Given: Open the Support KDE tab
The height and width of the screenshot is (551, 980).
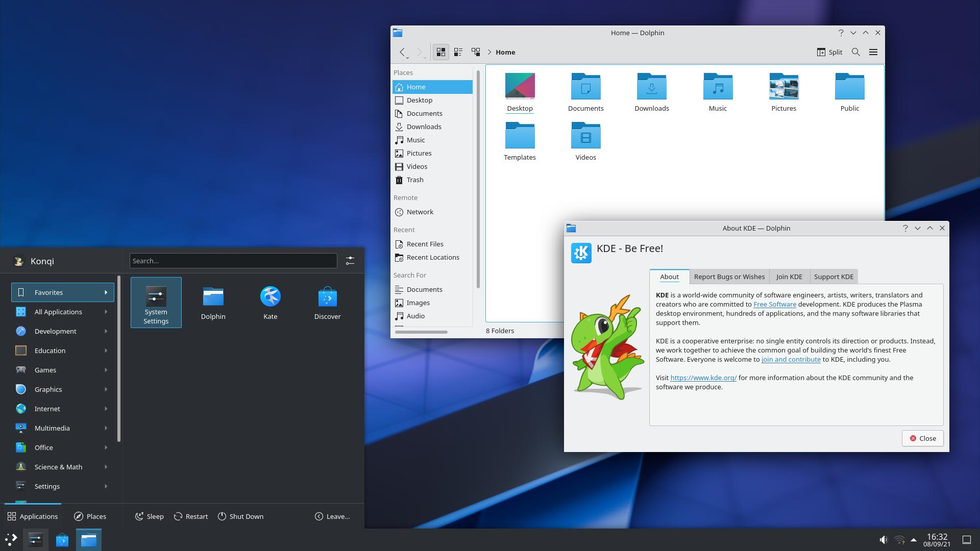Looking at the screenshot, I should click(x=834, y=277).
